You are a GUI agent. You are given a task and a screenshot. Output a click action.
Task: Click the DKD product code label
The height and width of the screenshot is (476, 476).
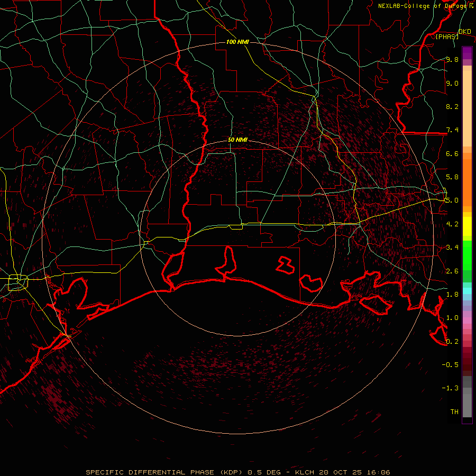coord(464,31)
